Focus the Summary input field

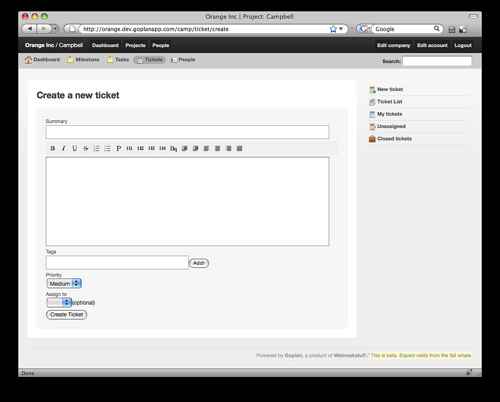click(187, 132)
